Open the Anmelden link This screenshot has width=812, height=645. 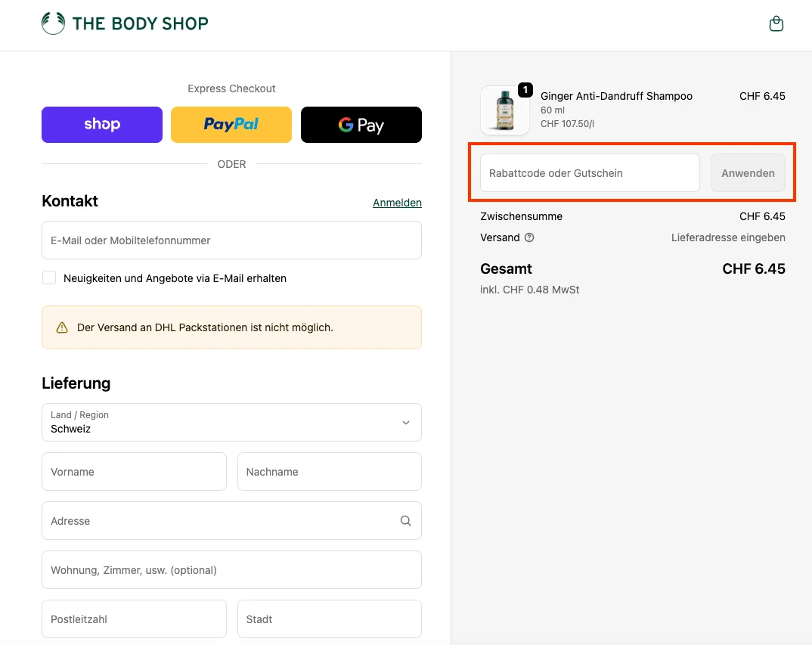tap(397, 202)
